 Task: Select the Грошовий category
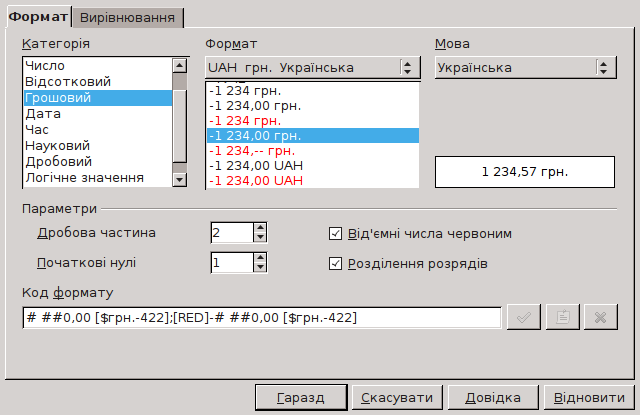(x=98, y=98)
